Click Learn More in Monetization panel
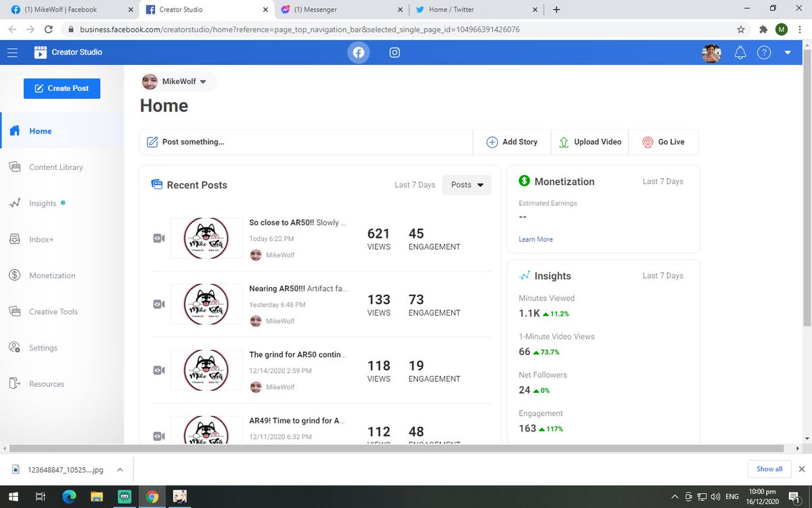Image resolution: width=812 pixels, height=508 pixels. coord(535,239)
